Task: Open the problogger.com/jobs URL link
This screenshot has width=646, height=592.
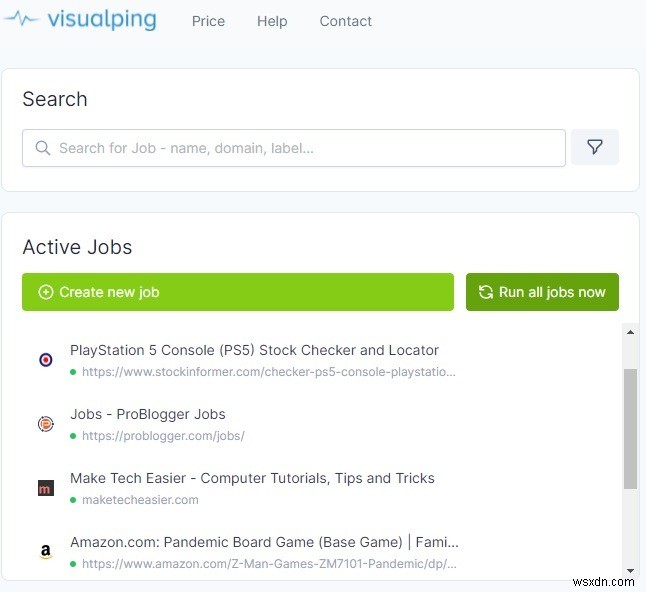Action: 163,436
